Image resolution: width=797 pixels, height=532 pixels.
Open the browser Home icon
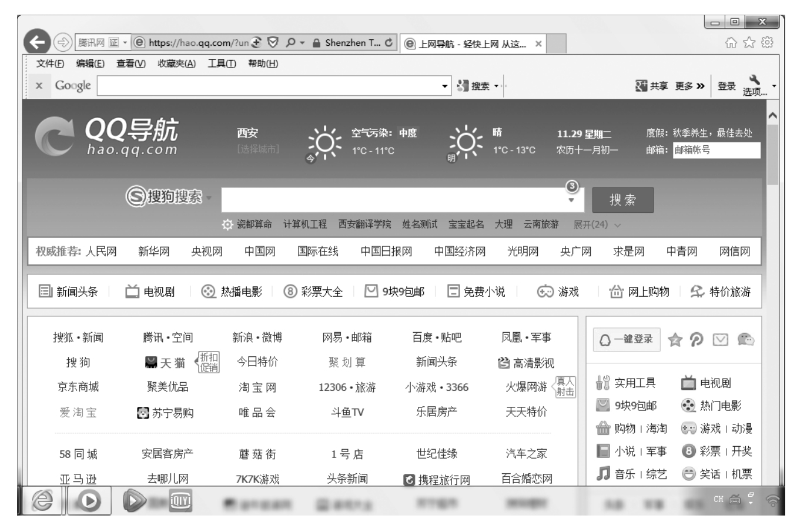(731, 42)
